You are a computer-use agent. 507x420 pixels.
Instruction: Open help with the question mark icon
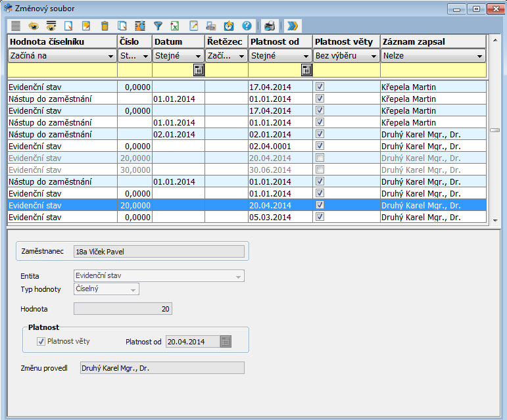point(247,26)
